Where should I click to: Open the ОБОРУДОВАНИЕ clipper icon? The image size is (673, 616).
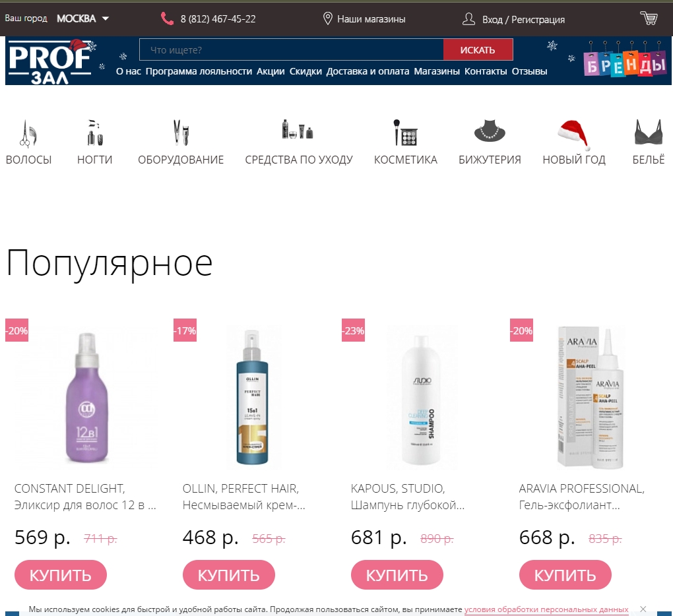pyautogui.click(x=181, y=133)
